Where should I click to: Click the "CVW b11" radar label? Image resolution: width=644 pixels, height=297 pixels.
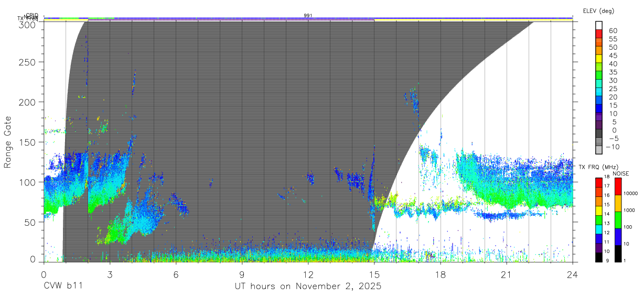(63, 287)
